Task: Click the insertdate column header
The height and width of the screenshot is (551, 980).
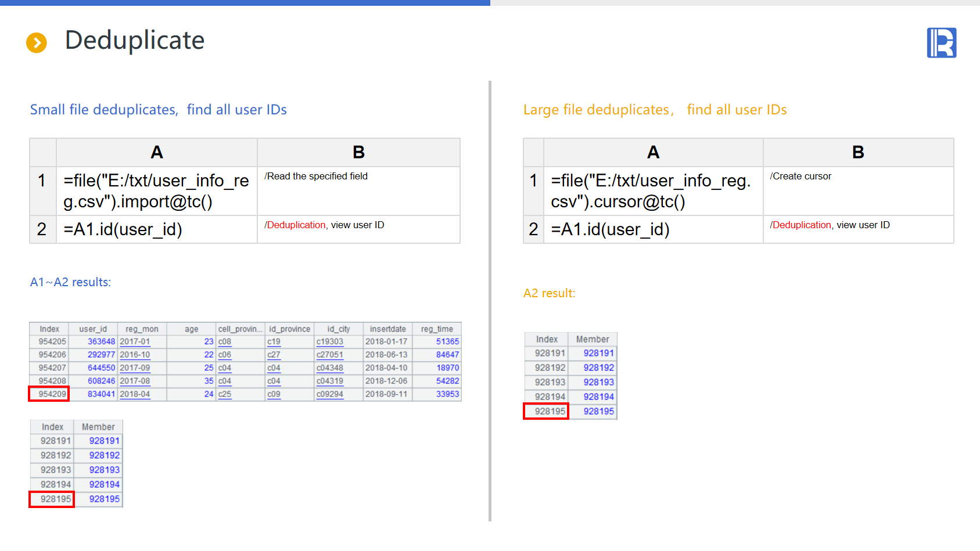Action: coord(387,329)
